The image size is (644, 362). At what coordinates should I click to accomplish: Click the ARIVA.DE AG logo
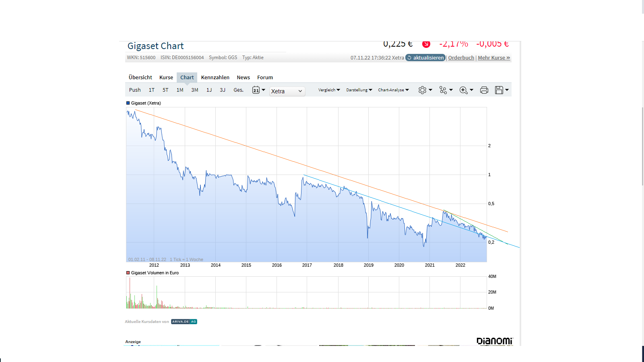pyautogui.click(x=184, y=322)
